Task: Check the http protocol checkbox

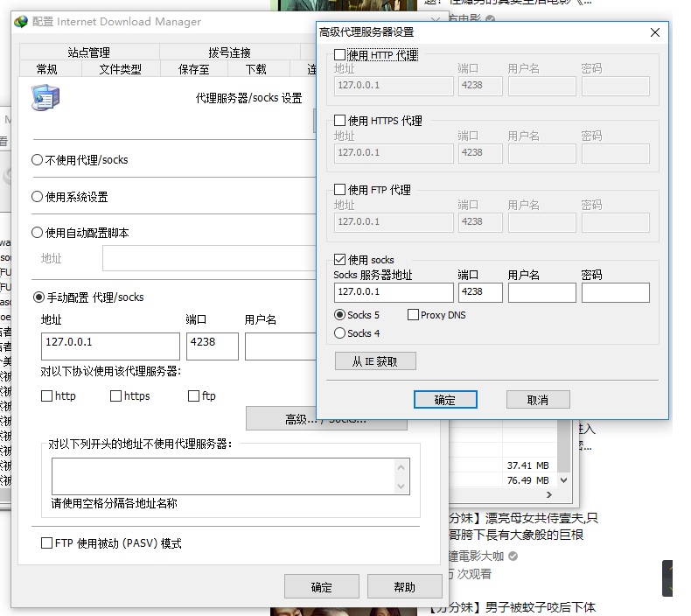Action: pyautogui.click(x=46, y=396)
